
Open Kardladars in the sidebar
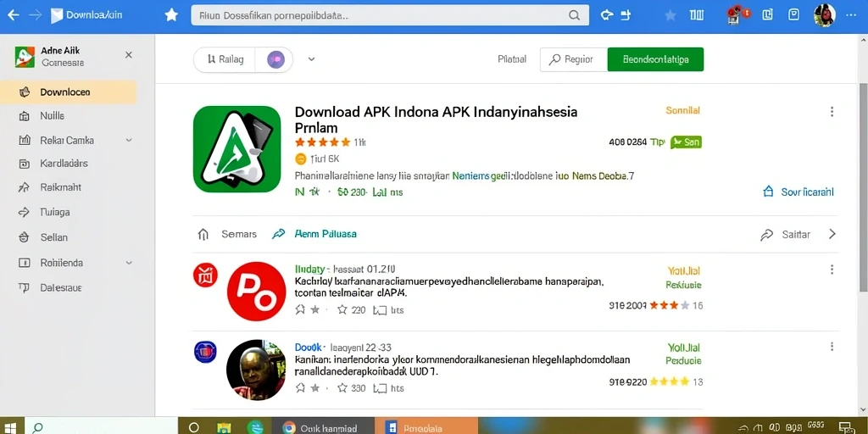point(64,164)
